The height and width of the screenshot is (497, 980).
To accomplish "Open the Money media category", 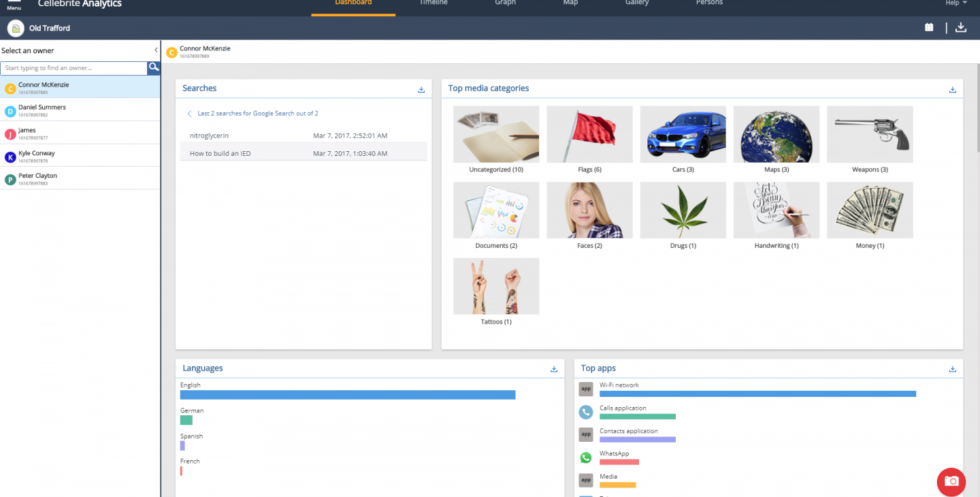I will [x=870, y=215].
